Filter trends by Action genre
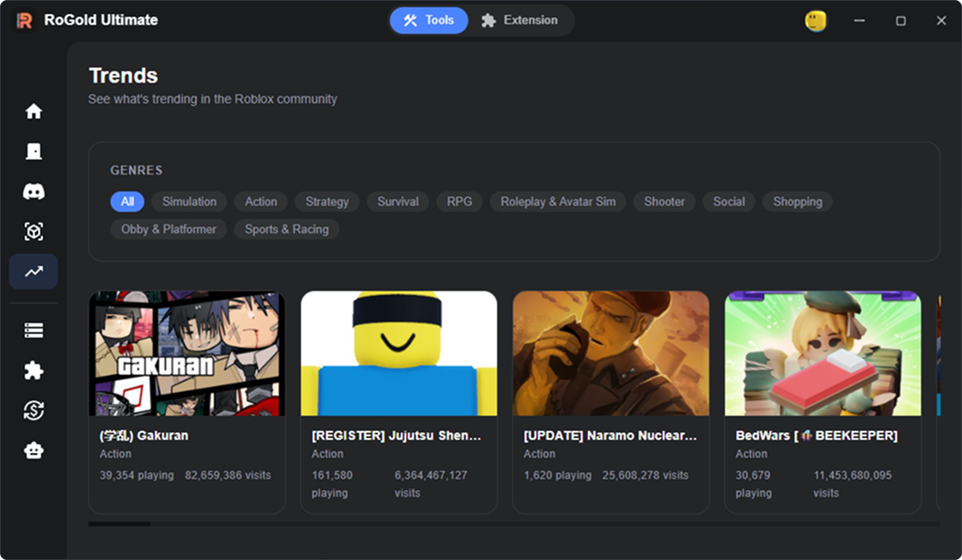The width and height of the screenshot is (962, 560). click(261, 202)
